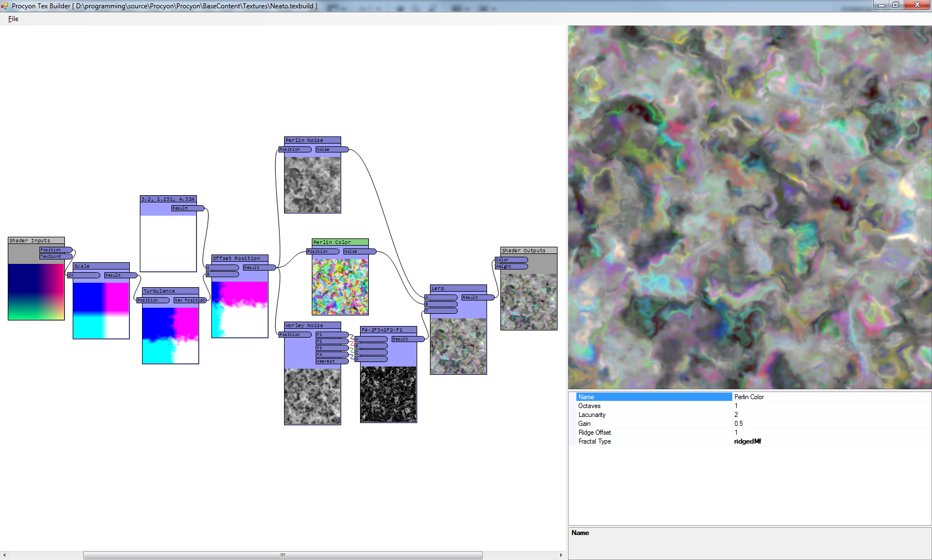Click the Lerp node's T input port

(441, 311)
